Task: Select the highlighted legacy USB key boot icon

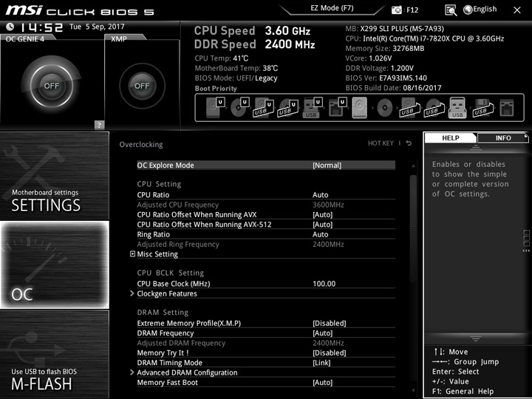Action: [x=457, y=108]
